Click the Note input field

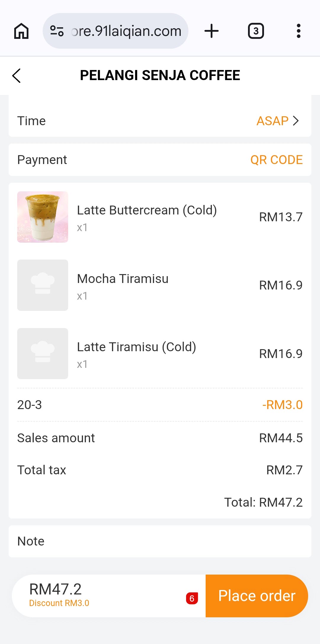pos(160,541)
